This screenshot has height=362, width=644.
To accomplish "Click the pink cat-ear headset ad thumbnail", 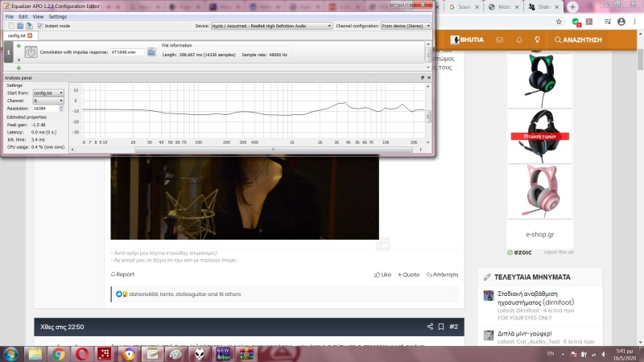I will pyautogui.click(x=539, y=191).
